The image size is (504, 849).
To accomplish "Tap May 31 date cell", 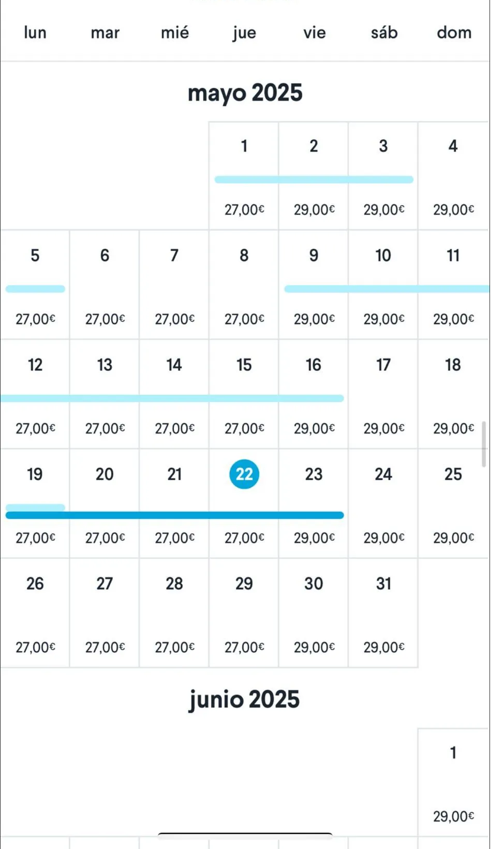I will click(x=383, y=613).
